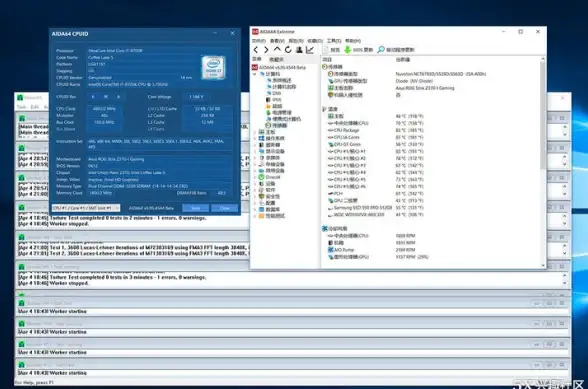Click the Report (报告) toolbar button
The image size is (588, 389).
(331, 50)
